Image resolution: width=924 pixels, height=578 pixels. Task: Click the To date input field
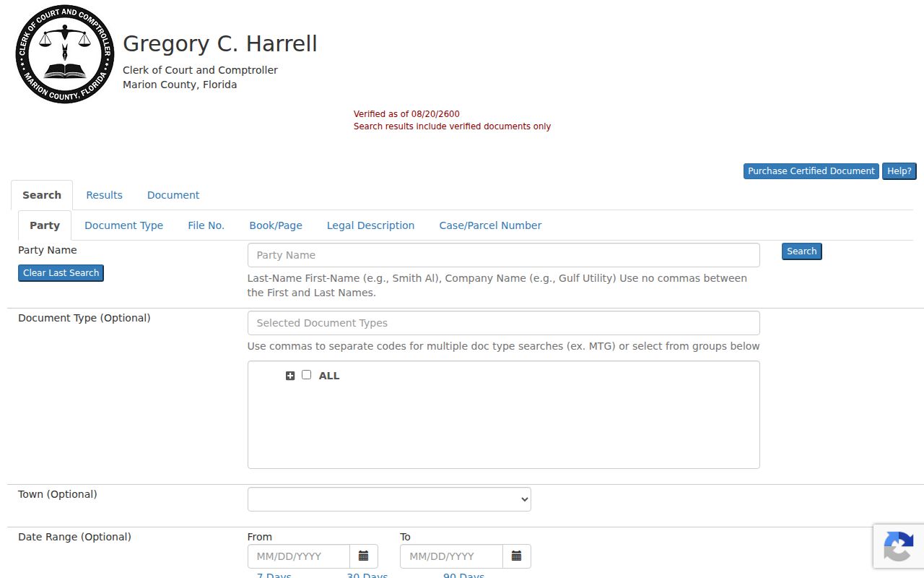(452, 556)
